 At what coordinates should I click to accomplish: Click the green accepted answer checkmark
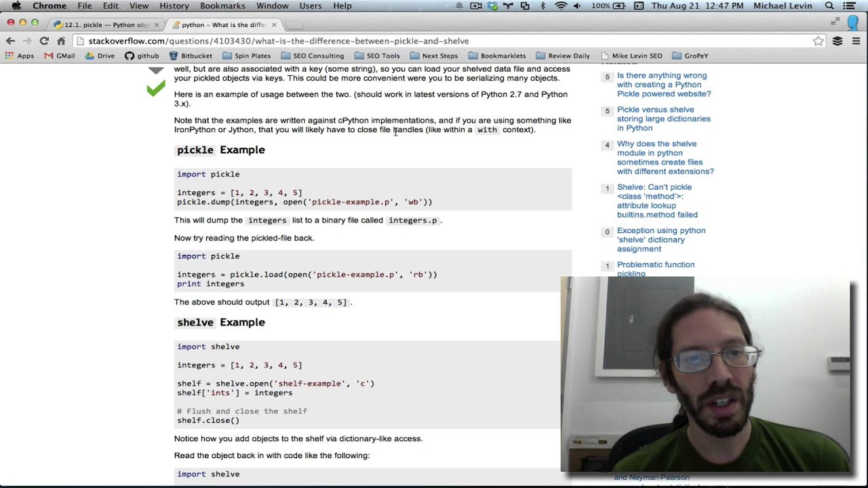point(155,88)
